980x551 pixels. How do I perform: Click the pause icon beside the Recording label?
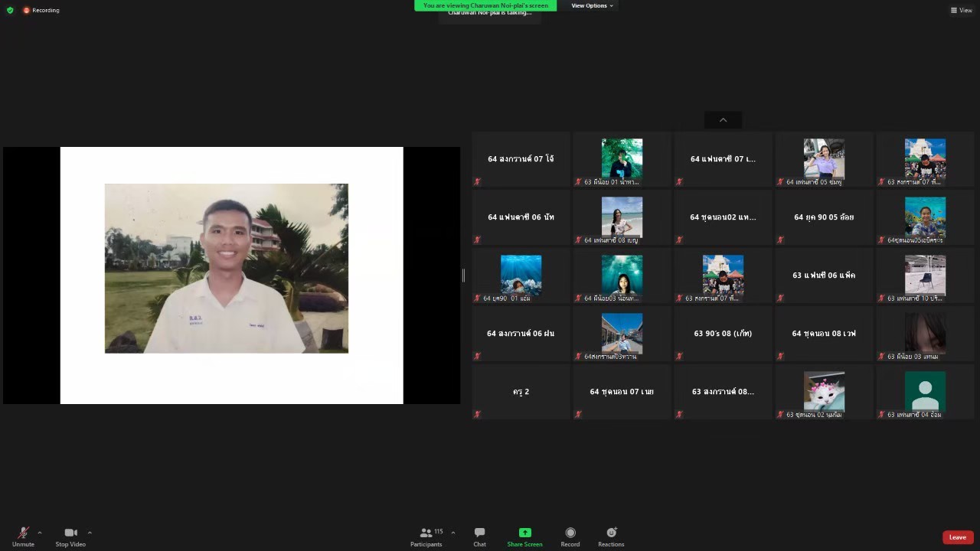pos(25,10)
